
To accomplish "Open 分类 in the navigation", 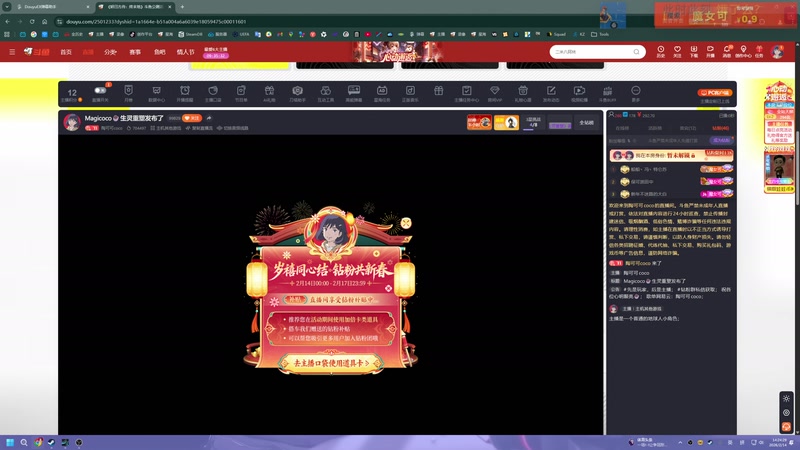I will point(110,52).
